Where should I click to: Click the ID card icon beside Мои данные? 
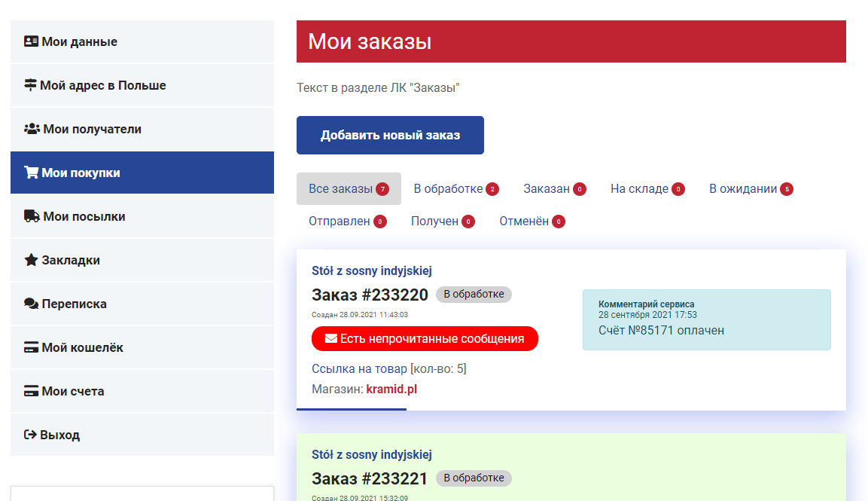click(x=31, y=41)
